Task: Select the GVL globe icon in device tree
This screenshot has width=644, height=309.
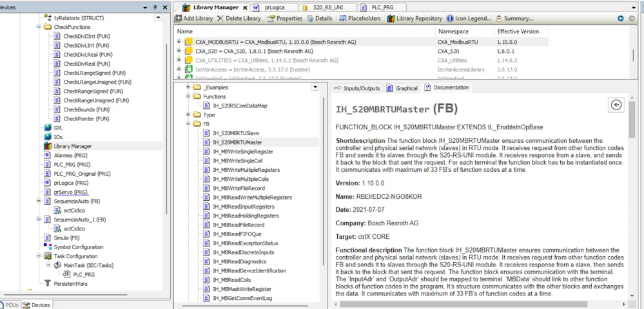Action: coord(48,128)
